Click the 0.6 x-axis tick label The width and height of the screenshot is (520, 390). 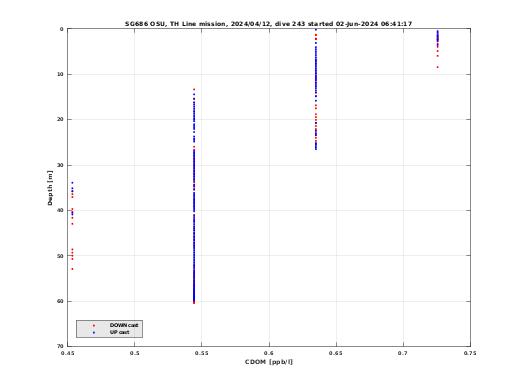click(269, 353)
